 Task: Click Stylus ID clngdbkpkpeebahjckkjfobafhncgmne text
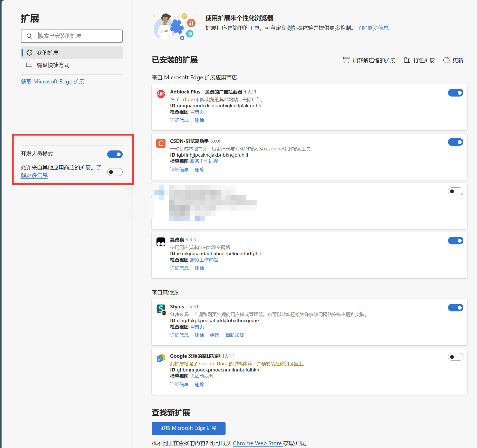tap(218, 321)
